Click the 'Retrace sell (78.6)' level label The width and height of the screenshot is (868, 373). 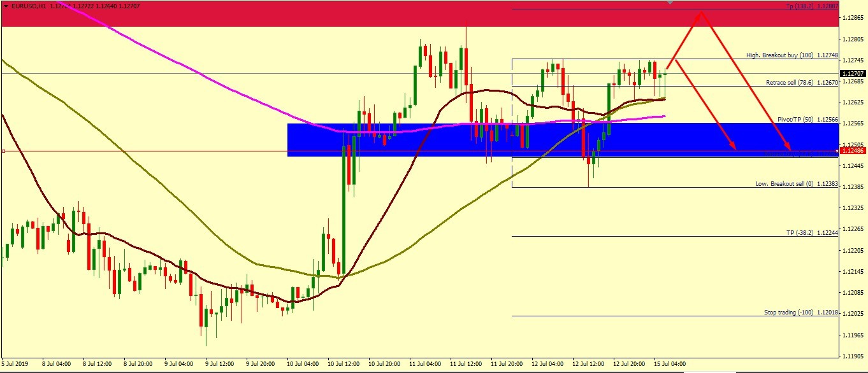pyautogui.click(x=789, y=83)
